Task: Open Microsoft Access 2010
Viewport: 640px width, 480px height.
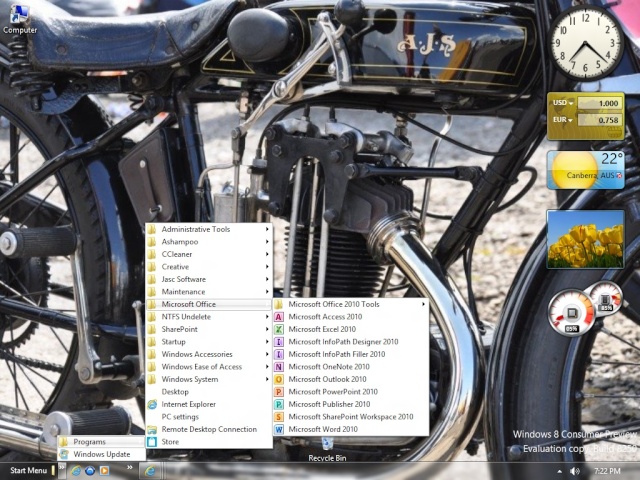Action: (x=324, y=316)
